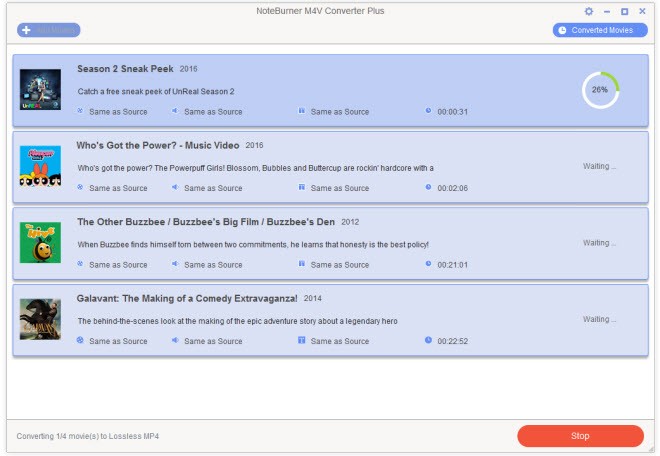The width and height of the screenshot is (660, 456).
Task: Click the Powerpuff Girls description text
Action: tap(255, 168)
